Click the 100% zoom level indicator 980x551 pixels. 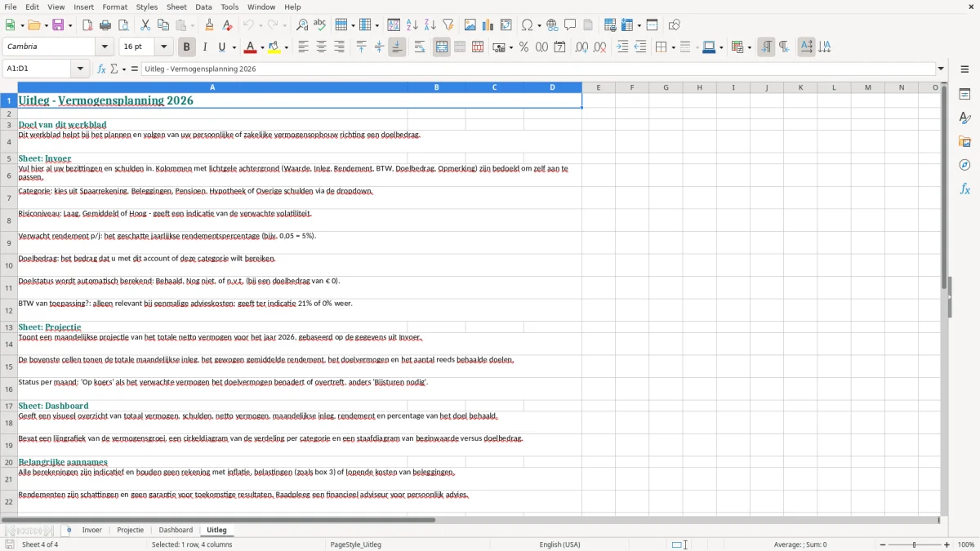(x=966, y=544)
